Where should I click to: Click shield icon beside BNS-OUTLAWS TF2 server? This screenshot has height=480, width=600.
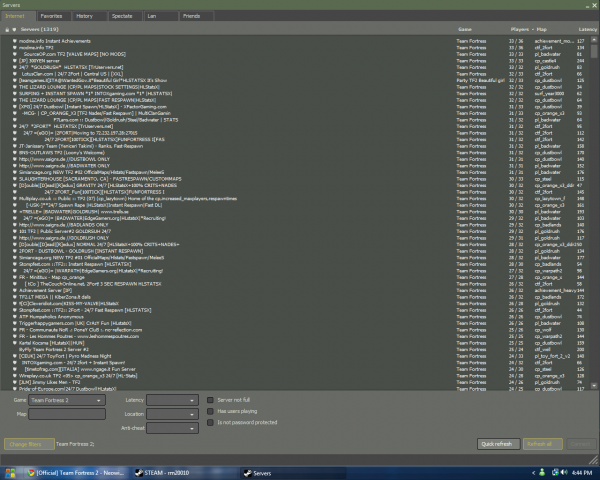coord(15,152)
